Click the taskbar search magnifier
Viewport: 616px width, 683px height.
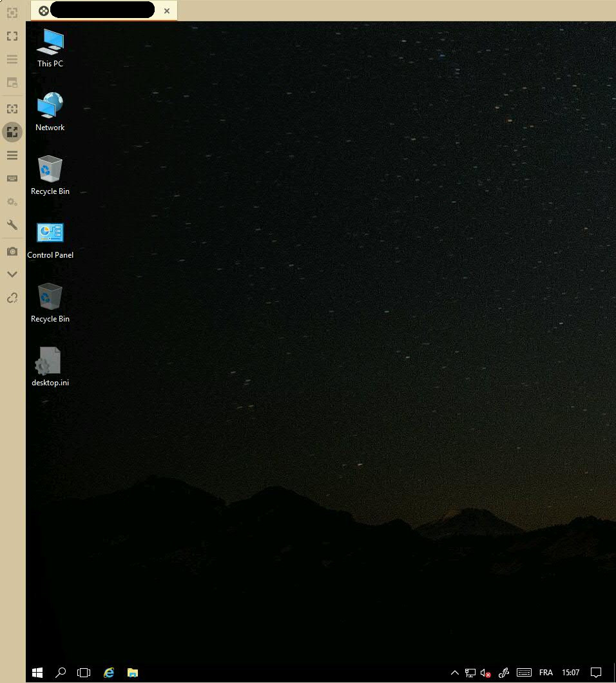[61, 672]
